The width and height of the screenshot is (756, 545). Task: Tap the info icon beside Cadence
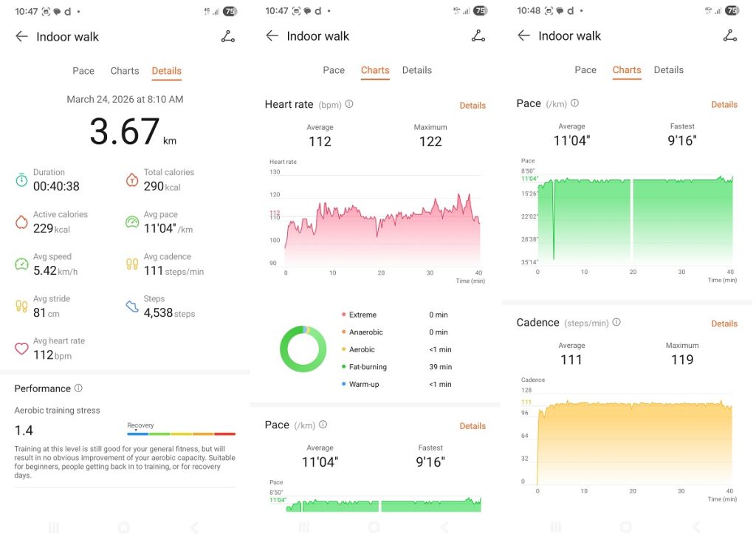point(616,323)
